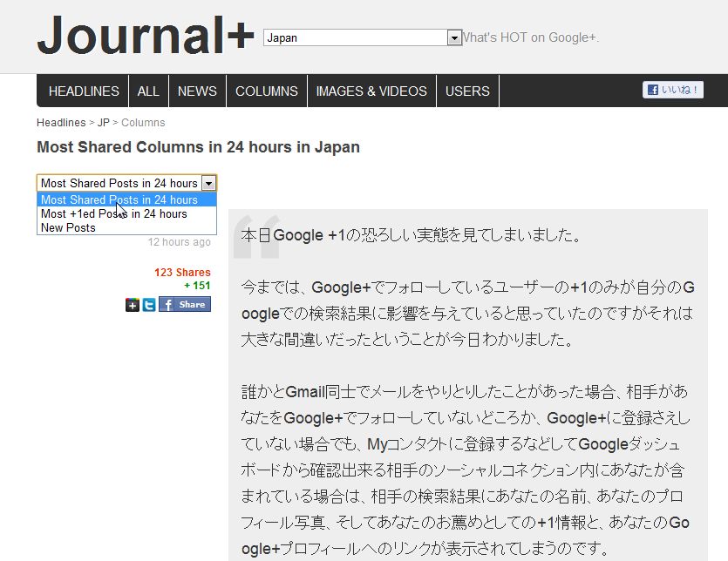This screenshot has height=561, width=728.
Task: Open the ALL navigation tab
Action: [x=148, y=91]
